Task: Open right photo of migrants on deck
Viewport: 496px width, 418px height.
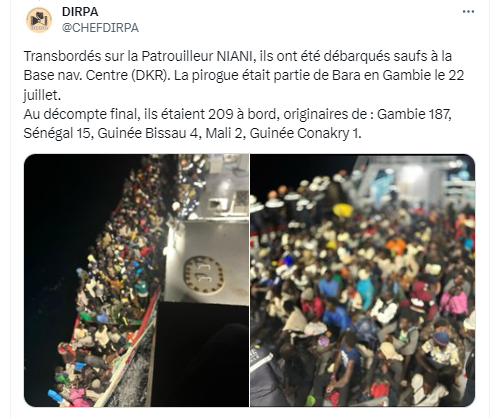Action: pyautogui.click(x=363, y=280)
